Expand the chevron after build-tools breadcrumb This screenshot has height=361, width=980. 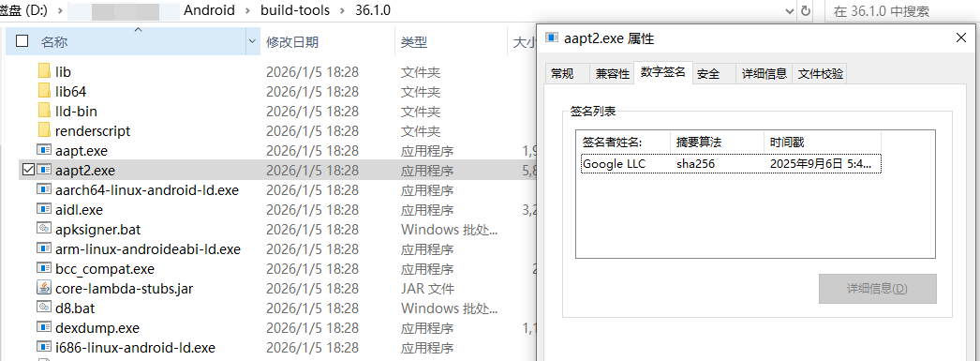(x=343, y=10)
